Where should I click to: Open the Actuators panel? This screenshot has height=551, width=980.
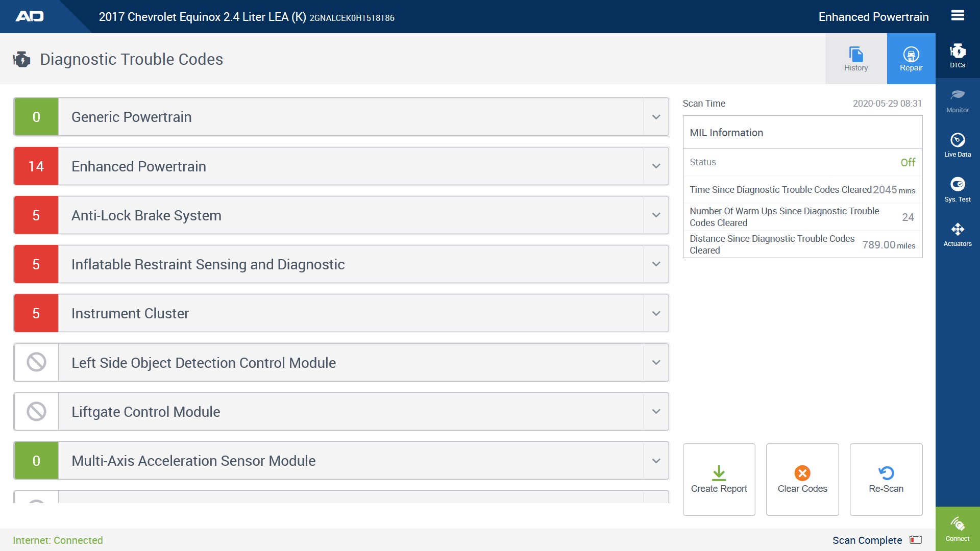[958, 234]
